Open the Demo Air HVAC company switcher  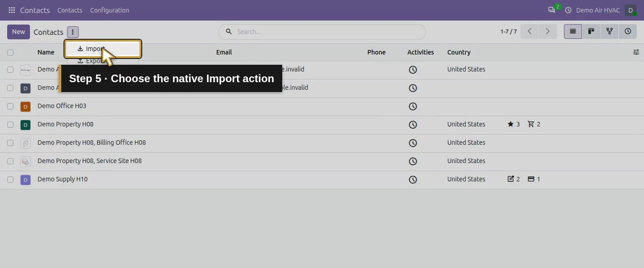598,10
